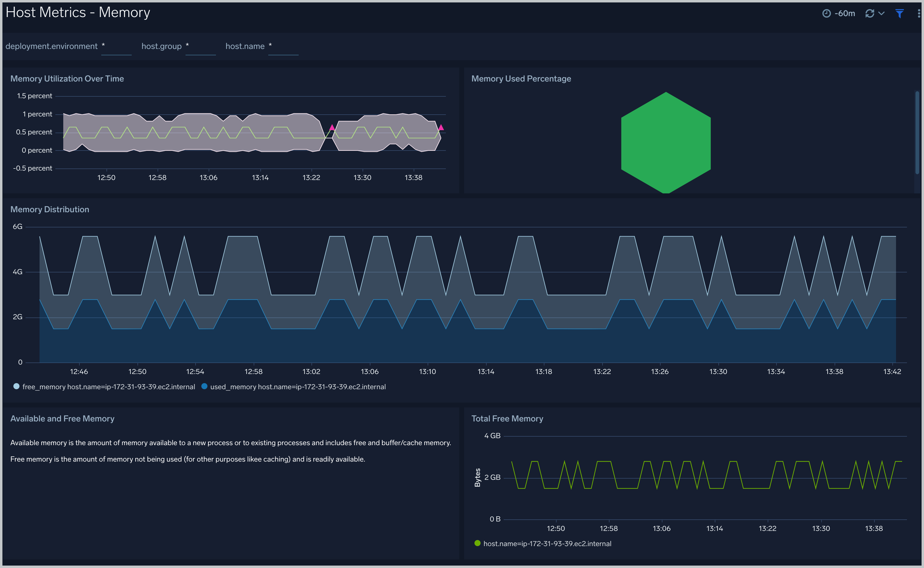Image resolution: width=924 pixels, height=568 pixels.
Task: Click the 13:02 tick label on Memory Distribution
Action: tap(311, 372)
